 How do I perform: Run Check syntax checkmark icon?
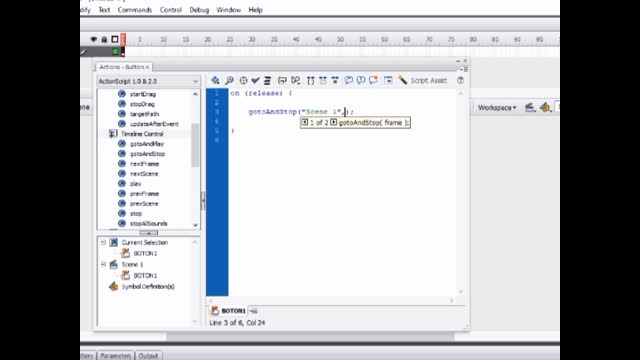256,80
